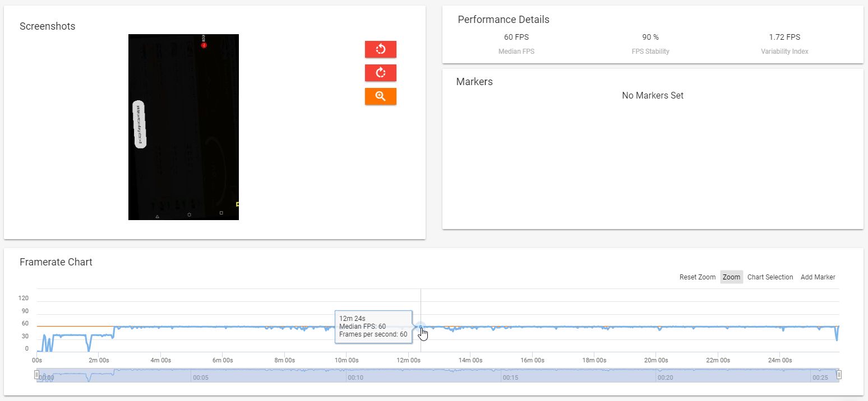Grab the left range slider handle

37,375
